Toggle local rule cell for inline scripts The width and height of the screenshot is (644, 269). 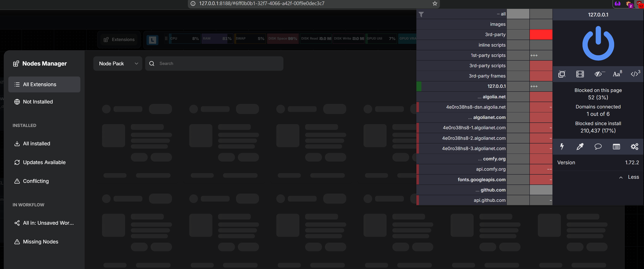pyautogui.click(x=541, y=45)
